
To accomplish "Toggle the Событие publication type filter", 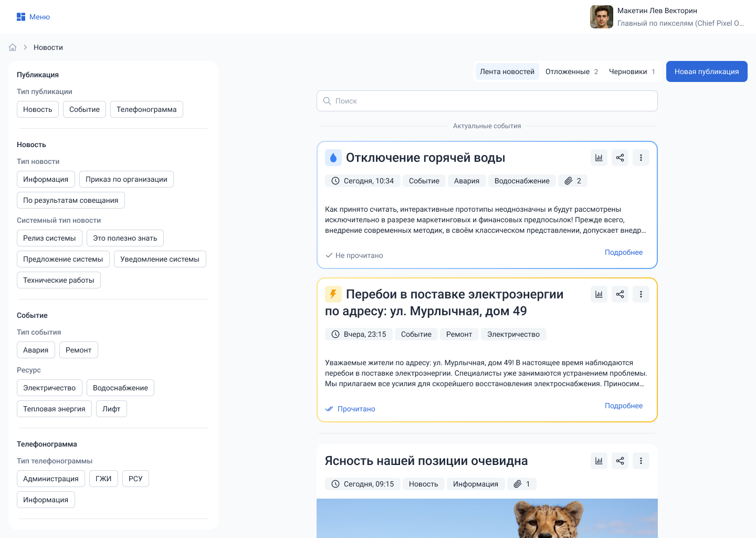I will [x=85, y=109].
